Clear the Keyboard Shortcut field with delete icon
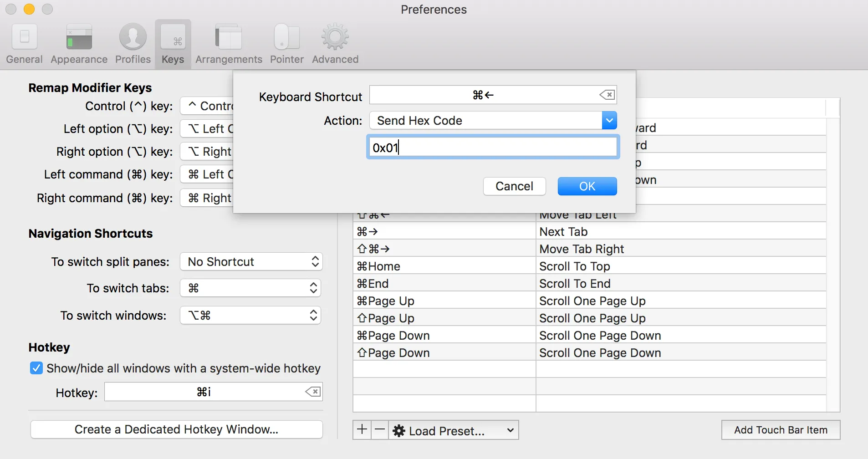Viewport: 868px width, 459px height. (607, 95)
